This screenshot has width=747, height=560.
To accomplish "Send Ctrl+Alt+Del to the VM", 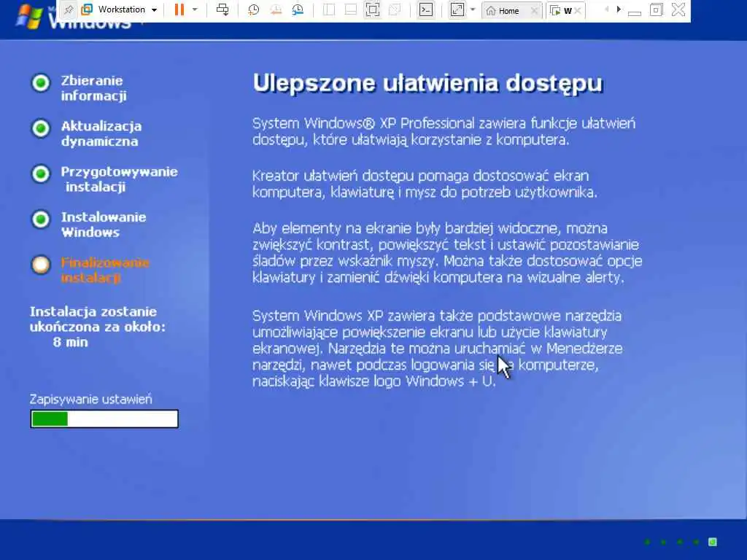I will tap(222, 9).
